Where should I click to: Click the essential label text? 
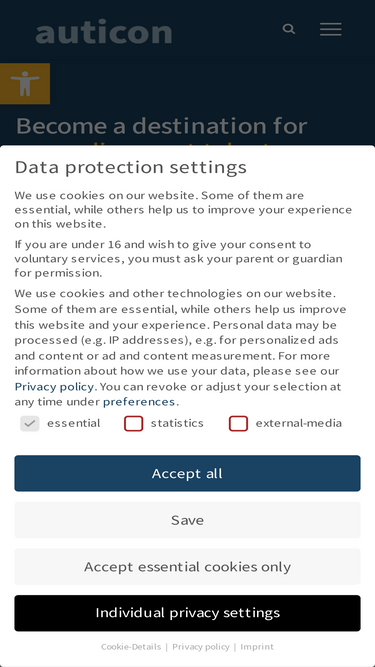pyautogui.click(x=74, y=423)
